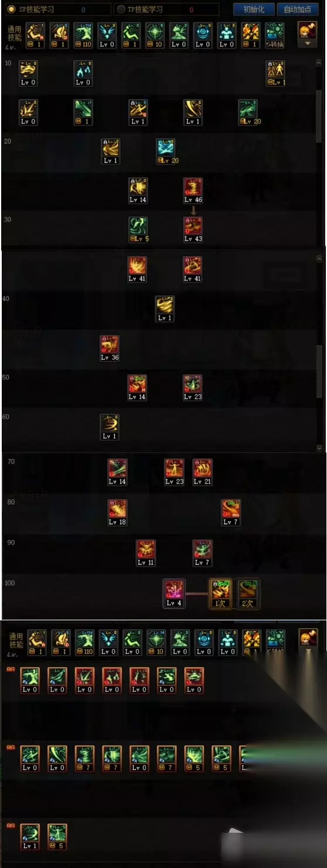327x868 pixels.
Task: Click the 2次 awakening skill icon
Action: click(248, 593)
